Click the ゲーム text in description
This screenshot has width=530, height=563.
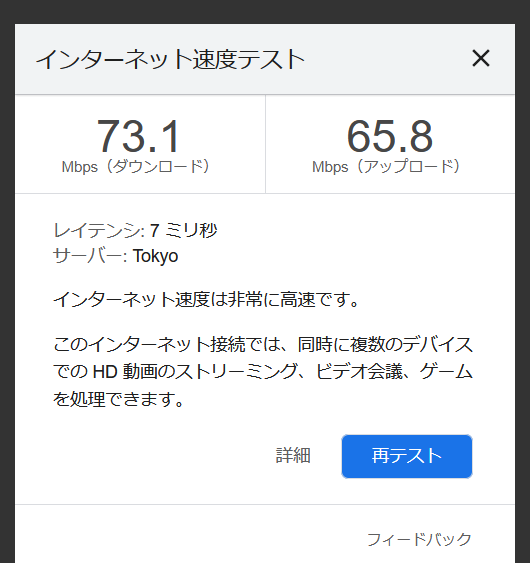pos(446,371)
